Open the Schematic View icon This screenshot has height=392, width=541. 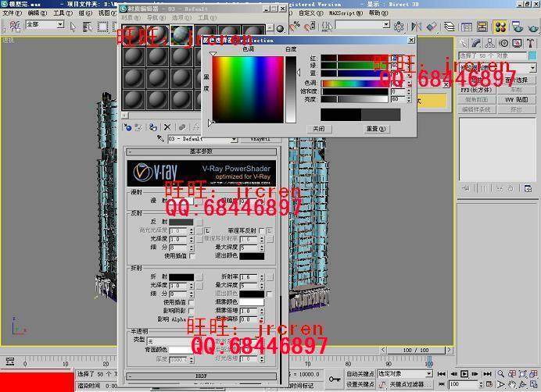(482, 27)
